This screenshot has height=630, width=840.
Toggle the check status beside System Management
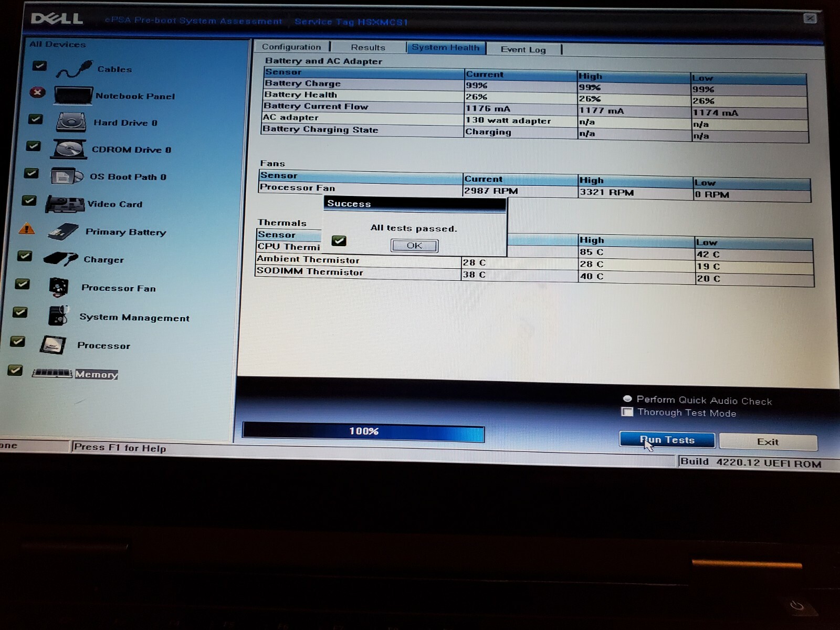pyautogui.click(x=20, y=312)
